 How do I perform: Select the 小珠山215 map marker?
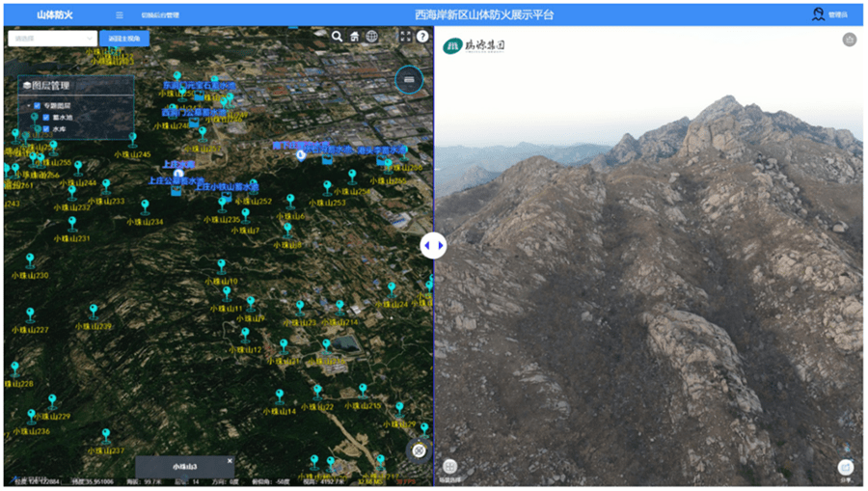[x=363, y=391]
